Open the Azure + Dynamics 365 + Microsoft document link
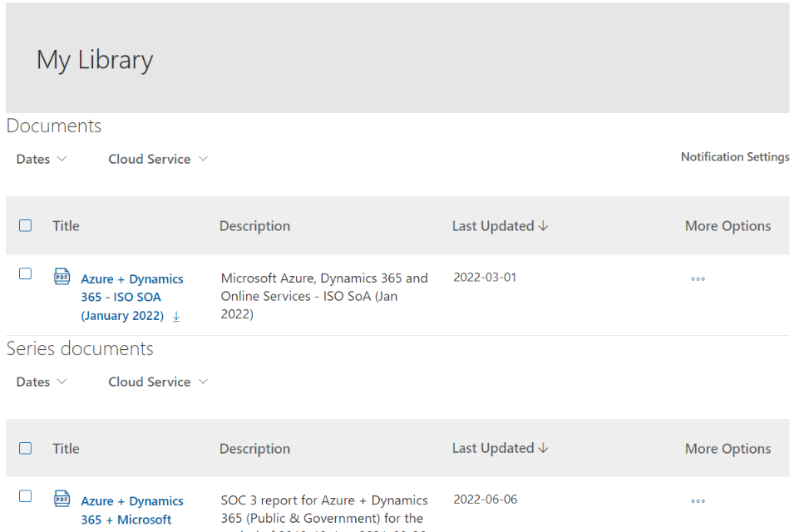799x532 pixels. [x=131, y=510]
